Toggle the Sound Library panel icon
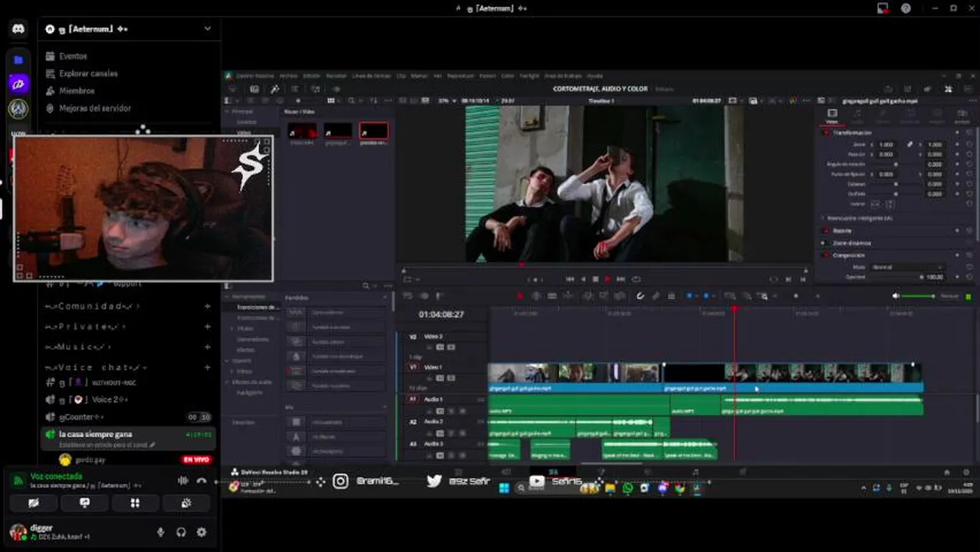Viewport: 980px width, 552px height. click(315, 89)
